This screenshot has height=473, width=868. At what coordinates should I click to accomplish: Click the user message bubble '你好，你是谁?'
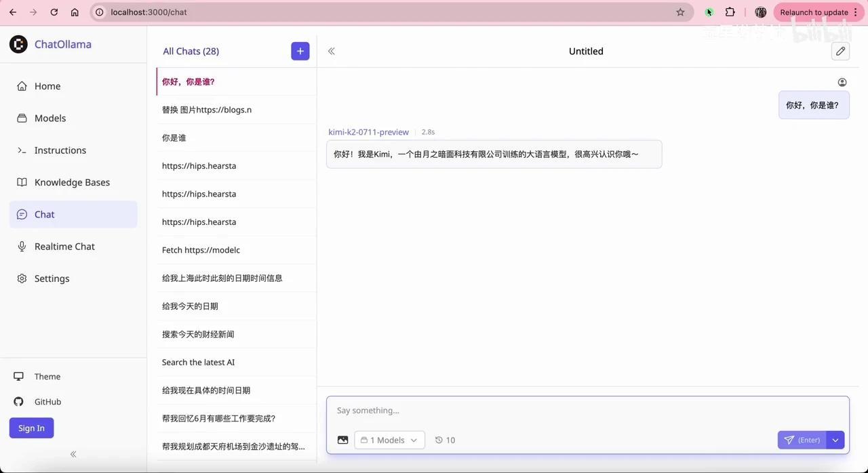813,105
